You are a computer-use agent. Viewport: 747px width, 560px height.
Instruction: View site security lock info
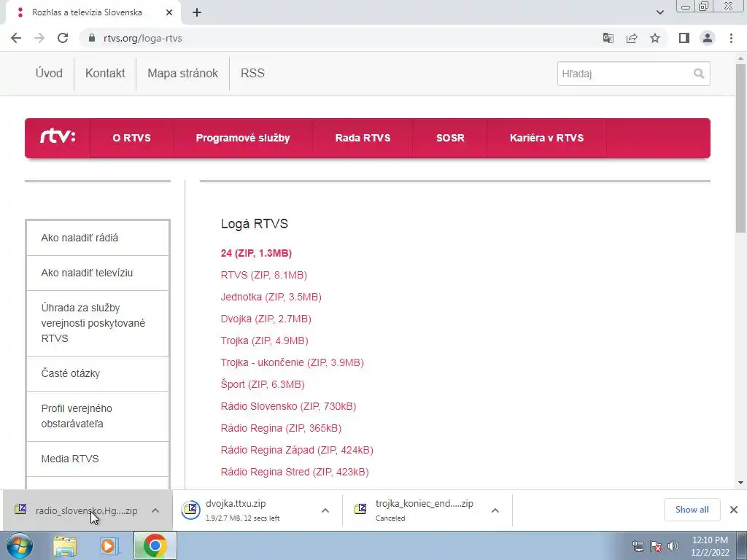click(91, 38)
